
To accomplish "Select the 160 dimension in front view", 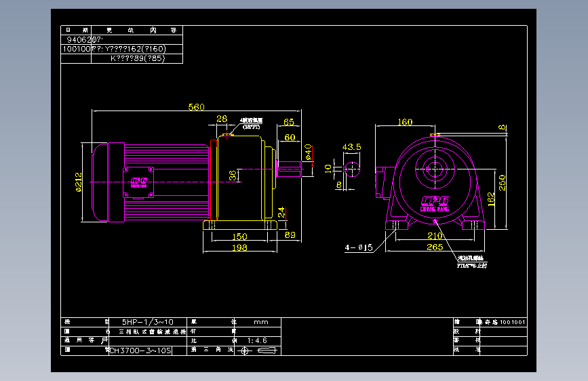I will pos(405,122).
